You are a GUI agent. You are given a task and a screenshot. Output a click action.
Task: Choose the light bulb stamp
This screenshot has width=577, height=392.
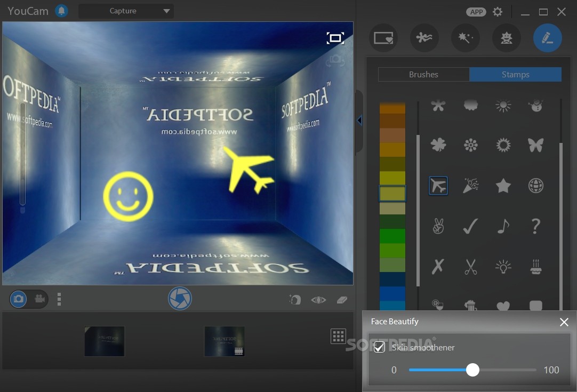(x=503, y=267)
